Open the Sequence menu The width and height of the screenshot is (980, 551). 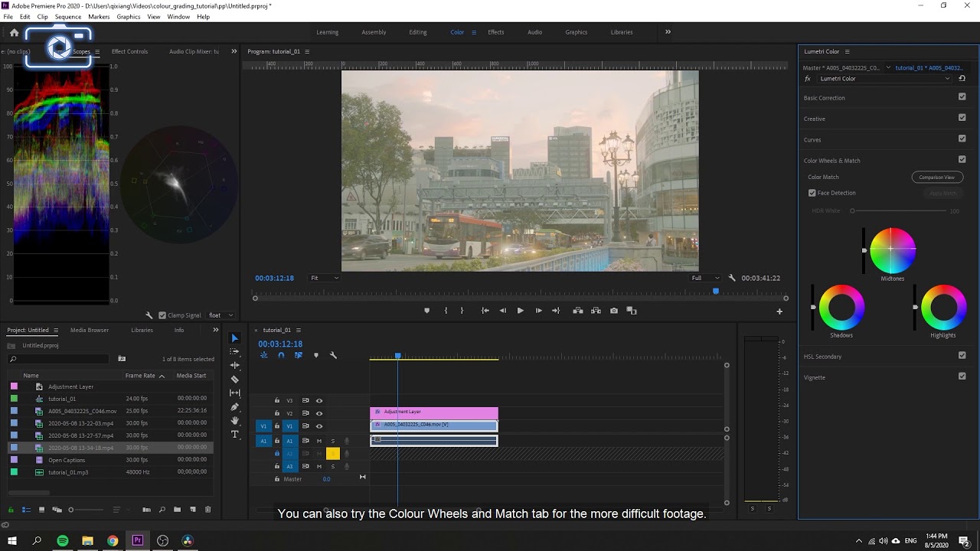68,16
